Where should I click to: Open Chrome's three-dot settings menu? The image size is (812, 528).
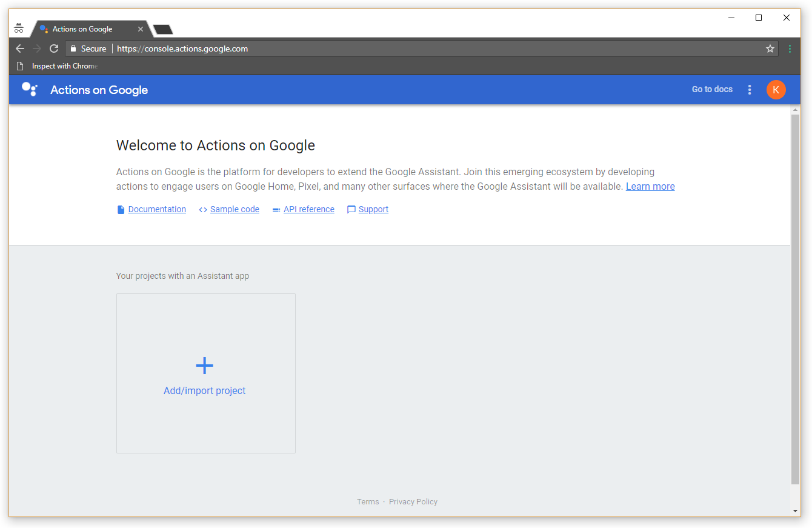point(790,48)
